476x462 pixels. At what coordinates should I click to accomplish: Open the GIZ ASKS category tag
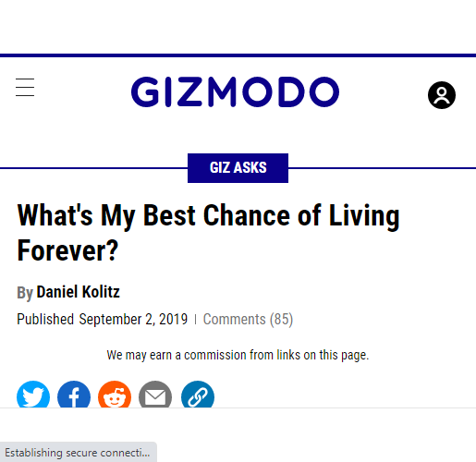point(238,168)
